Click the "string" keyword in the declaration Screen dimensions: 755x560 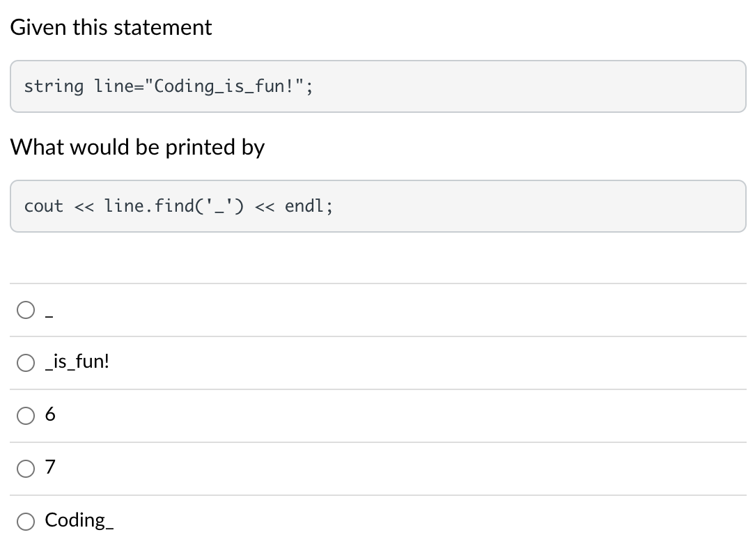[x=54, y=86]
